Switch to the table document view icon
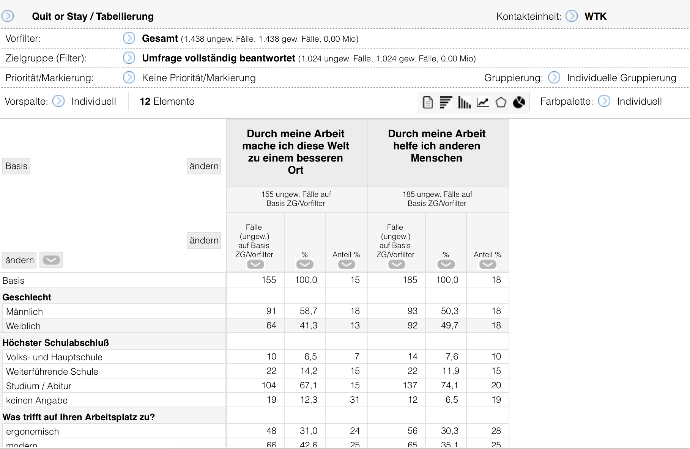The height and width of the screenshot is (449, 690). click(x=428, y=102)
